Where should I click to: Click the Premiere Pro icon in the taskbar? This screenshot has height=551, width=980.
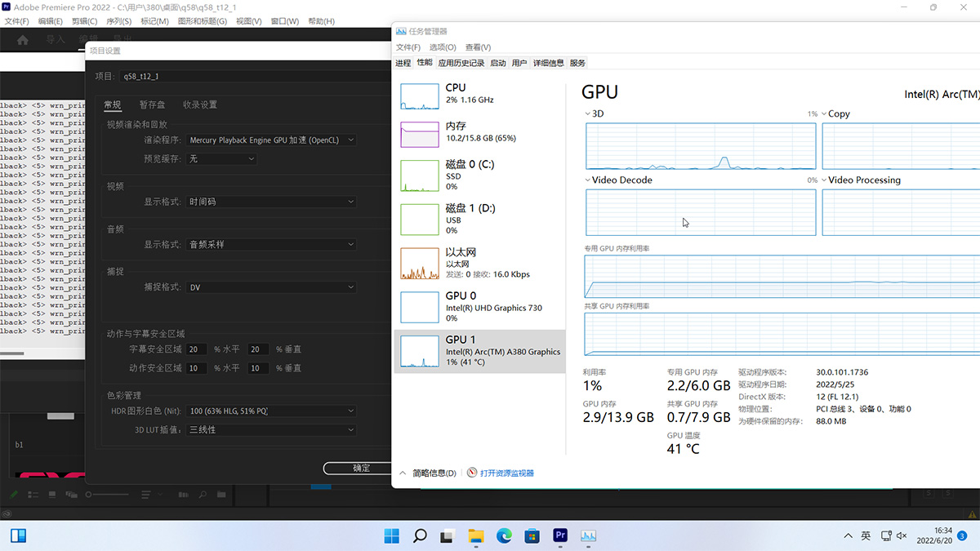(x=560, y=535)
